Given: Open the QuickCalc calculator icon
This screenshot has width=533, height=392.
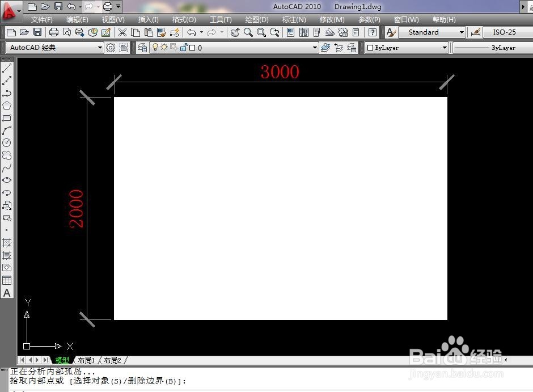Looking at the screenshot, I should pos(356,32).
